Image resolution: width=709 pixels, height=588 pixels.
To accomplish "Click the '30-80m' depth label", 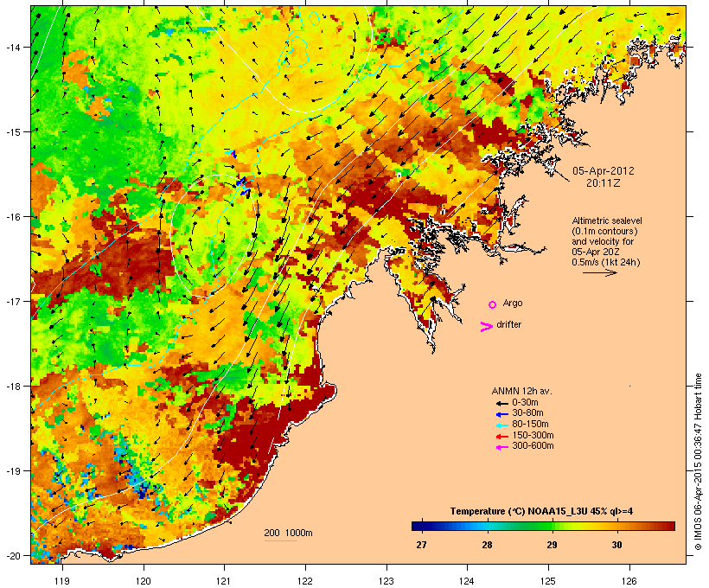I will tap(527, 413).
